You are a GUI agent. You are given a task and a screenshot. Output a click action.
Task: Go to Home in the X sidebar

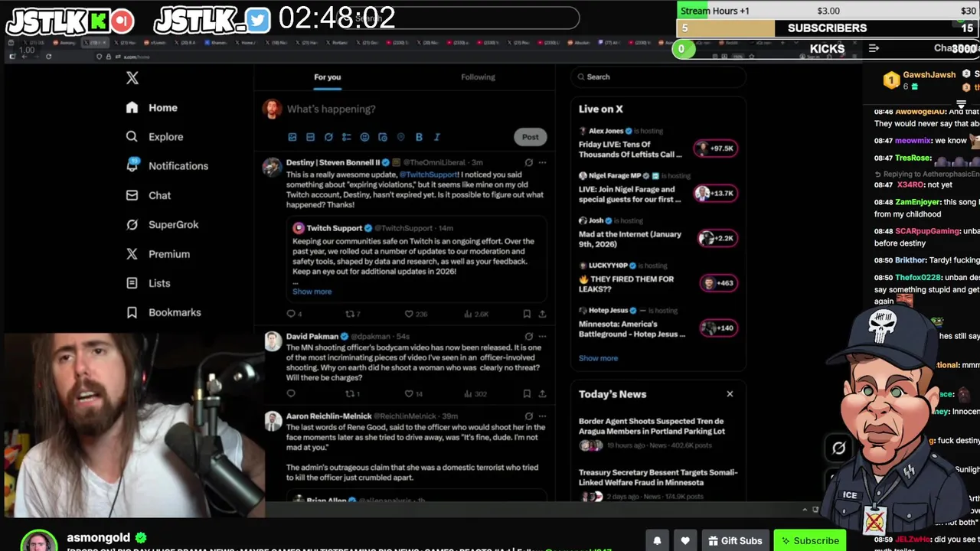coord(152,108)
